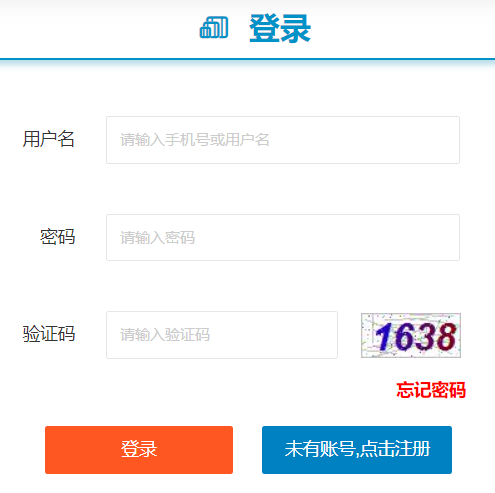Click the 登录 heading text at top
Viewport: 495px width, 493px height.
click(x=280, y=29)
